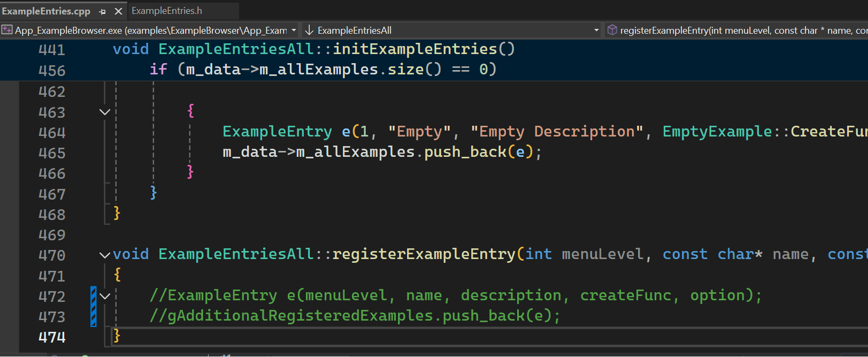Click the EmptyExample identifier on line 464

coord(717,132)
